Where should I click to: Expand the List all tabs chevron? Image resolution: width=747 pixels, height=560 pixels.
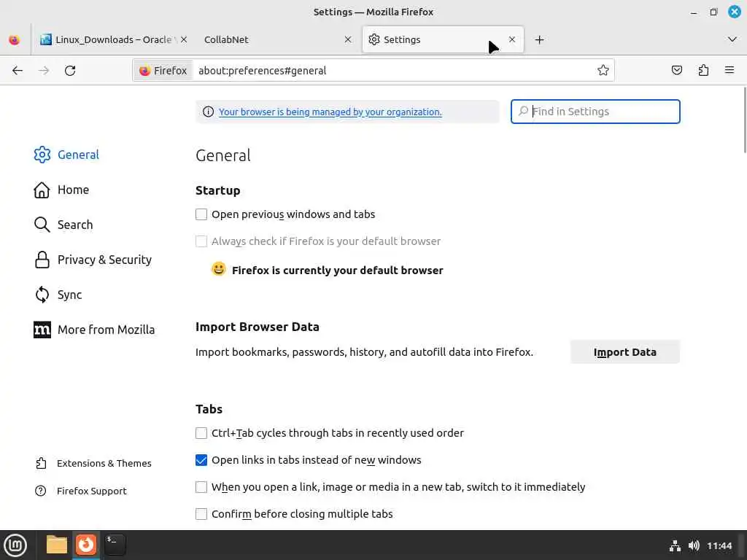coord(732,39)
